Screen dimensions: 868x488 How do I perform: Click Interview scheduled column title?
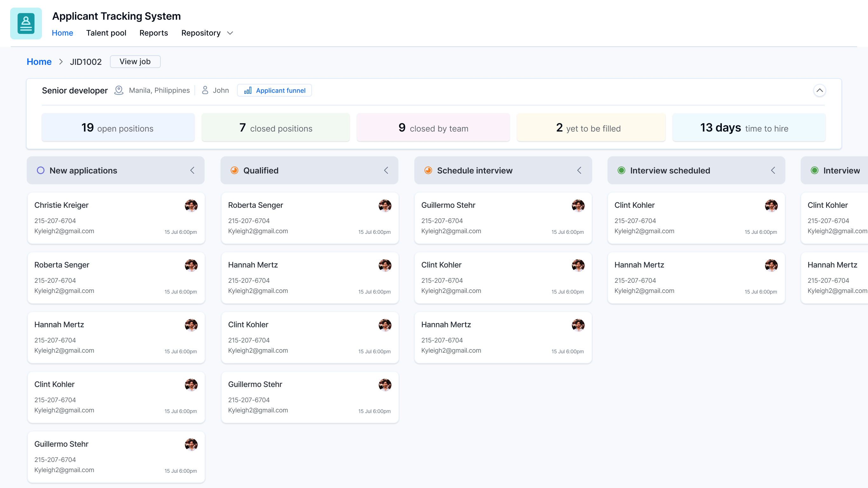click(x=670, y=171)
